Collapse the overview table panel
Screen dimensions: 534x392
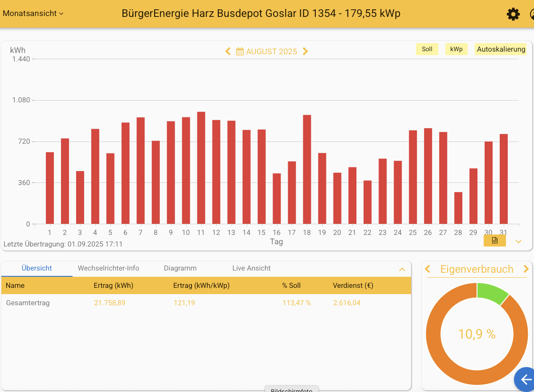point(402,269)
